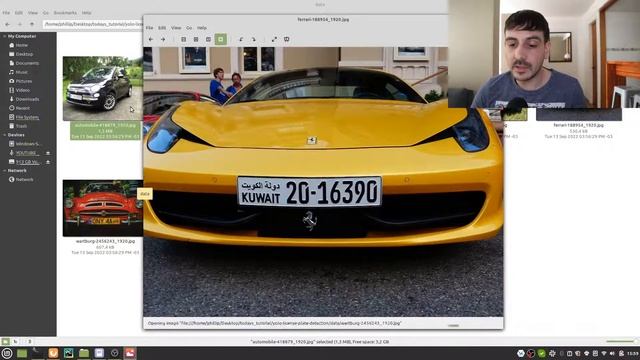The height and width of the screenshot is (360, 640).
Task: Open Videos in the sidebar
Action: coord(22,90)
